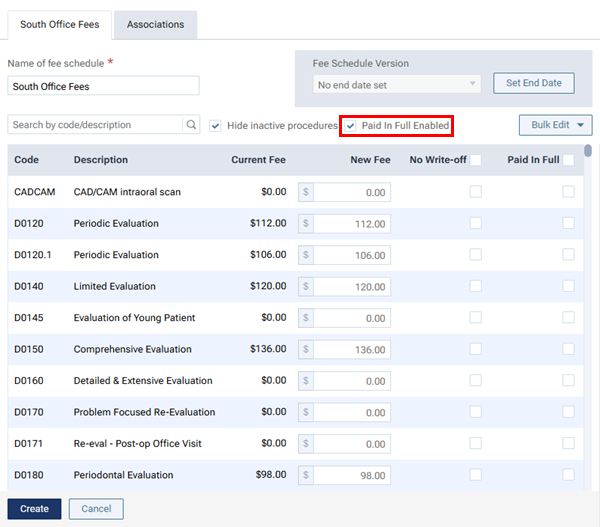Viewport: 600px width, 527px height.
Task: Sort by the Code column header
Action: pos(27,160)
